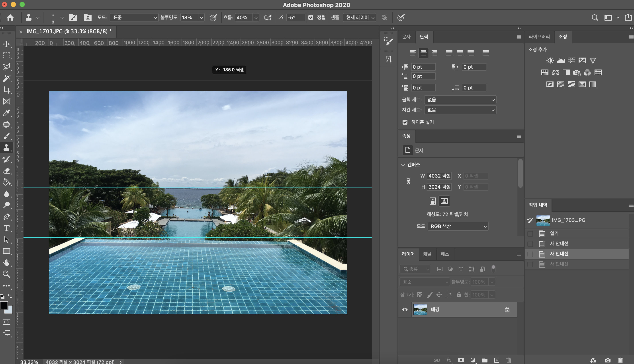The width and height of the screenshot is (634, 364).
Task: Select the Horizontal Type tool
Action: tap(6, 228)
